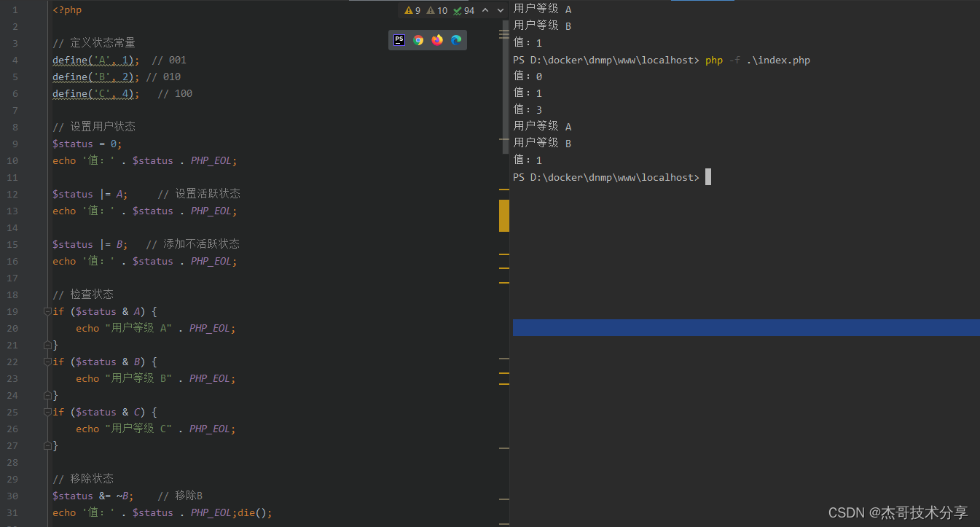Screen dimensions: 980x527
Task: Click fold end marker on line 24
Action: 47,395
